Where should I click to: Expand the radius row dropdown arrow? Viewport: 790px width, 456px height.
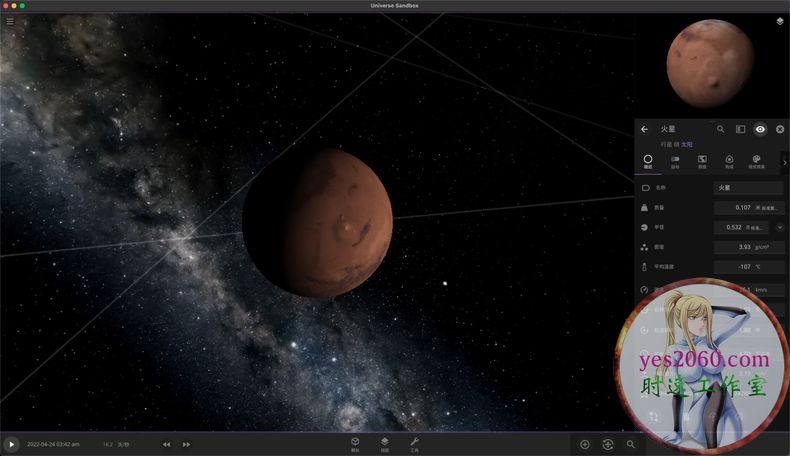[780, 227]
